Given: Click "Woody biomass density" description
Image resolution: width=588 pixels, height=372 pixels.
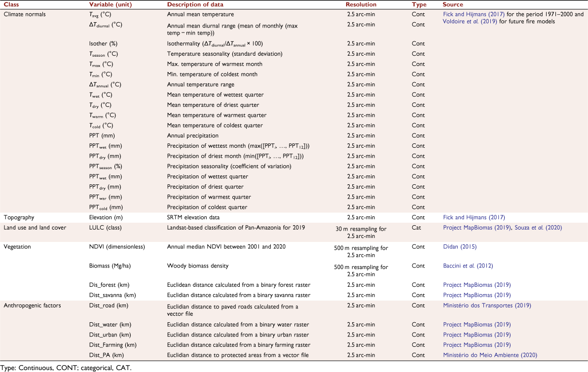Looking at the screenshot, I should 198,266.
